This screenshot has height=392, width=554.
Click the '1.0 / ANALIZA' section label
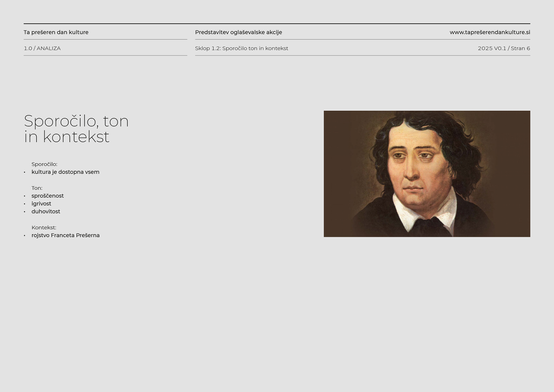42,48
